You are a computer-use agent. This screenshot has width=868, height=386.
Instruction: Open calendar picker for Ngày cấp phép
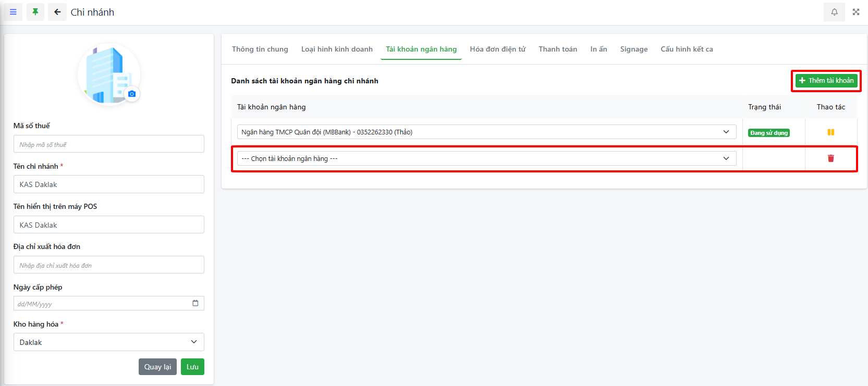(x=195, y=303)
